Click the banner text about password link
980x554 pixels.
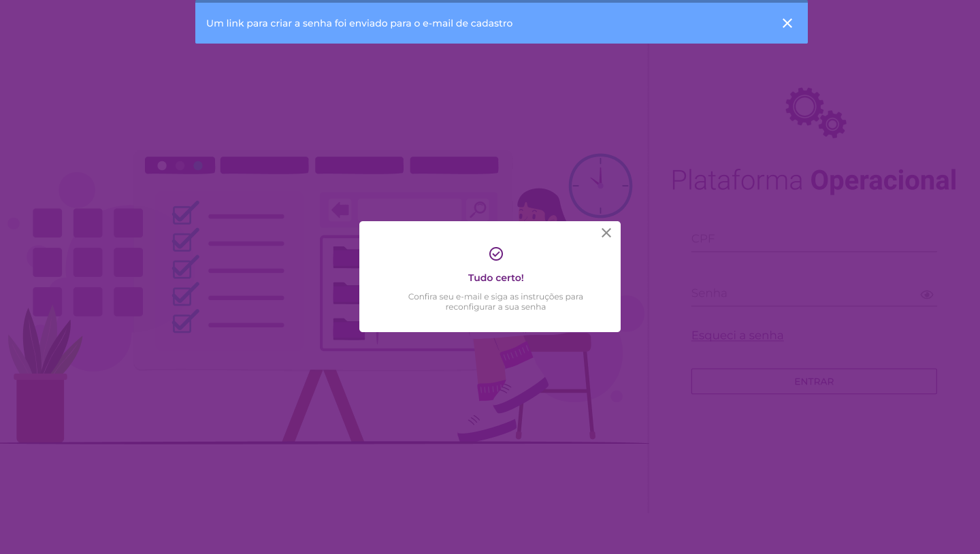pyautogui.click(x=359, y=23)
